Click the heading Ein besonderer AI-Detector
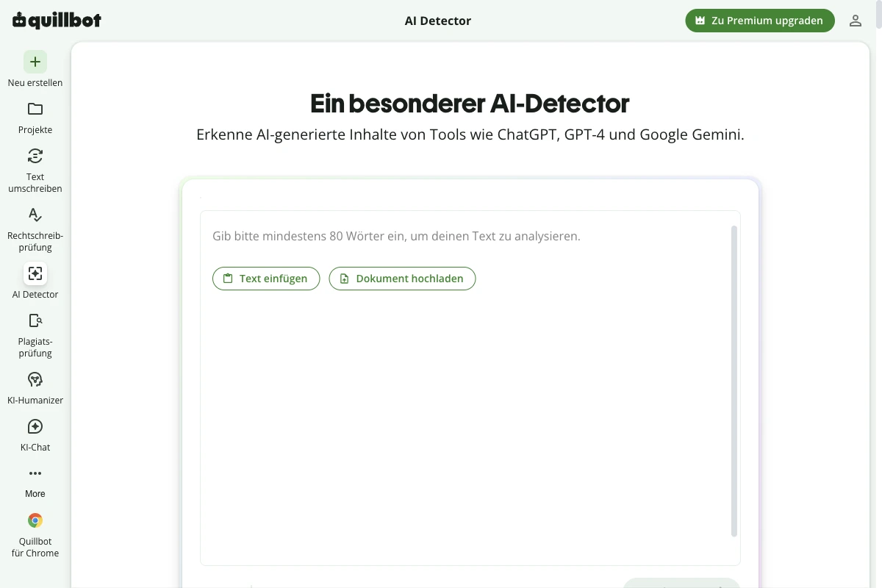This screenshot has width=882, height=588. [470, 104]
